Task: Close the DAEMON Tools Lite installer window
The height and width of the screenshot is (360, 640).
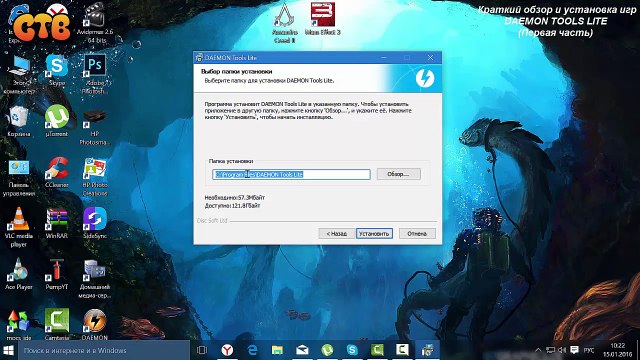Action: pyautogui.click(x=430, y=58)
